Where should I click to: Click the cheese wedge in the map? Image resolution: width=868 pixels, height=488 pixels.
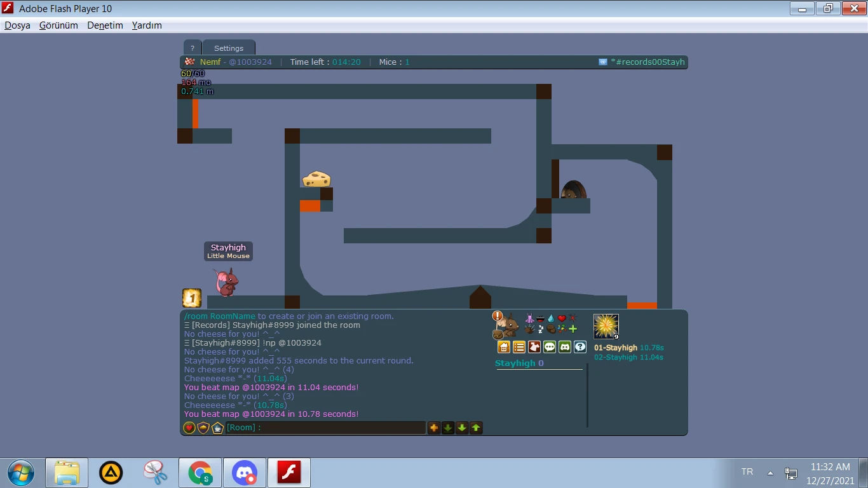tap(316, 179)
